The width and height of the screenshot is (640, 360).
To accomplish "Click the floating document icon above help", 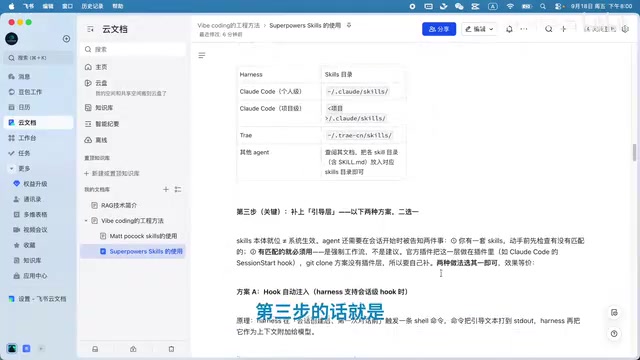I will coord(614,313).
